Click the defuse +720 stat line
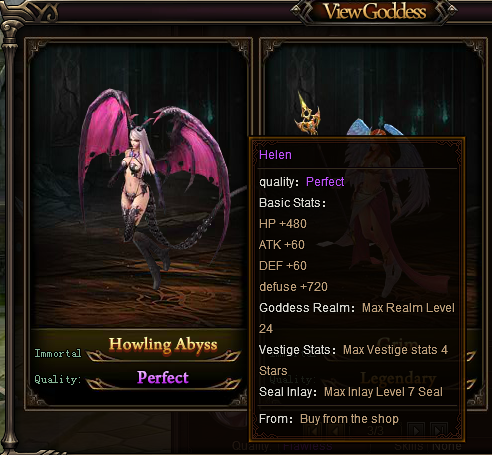 (x=293, y=287)
